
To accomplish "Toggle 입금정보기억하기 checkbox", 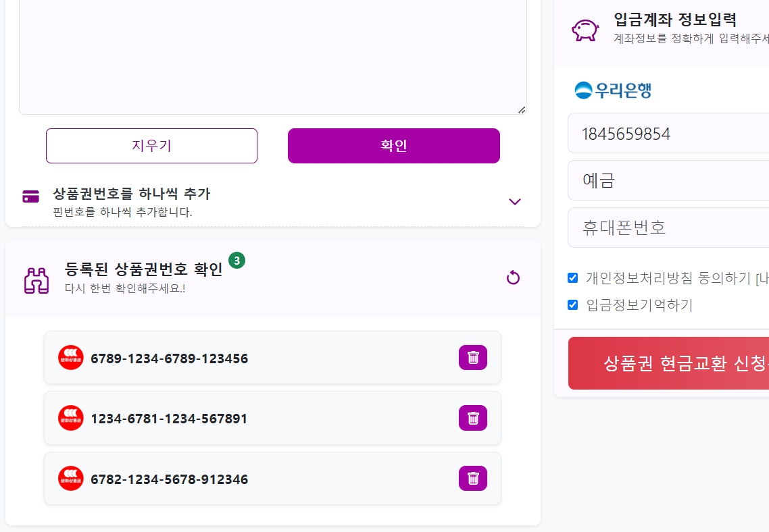I will pyautogui.click(x=572, y=304).
